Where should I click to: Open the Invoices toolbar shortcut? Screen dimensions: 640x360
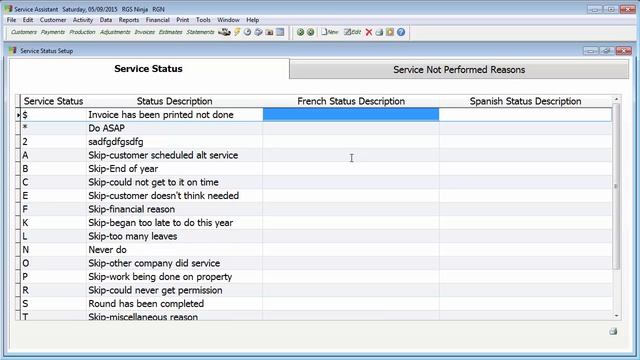point(144,32)
